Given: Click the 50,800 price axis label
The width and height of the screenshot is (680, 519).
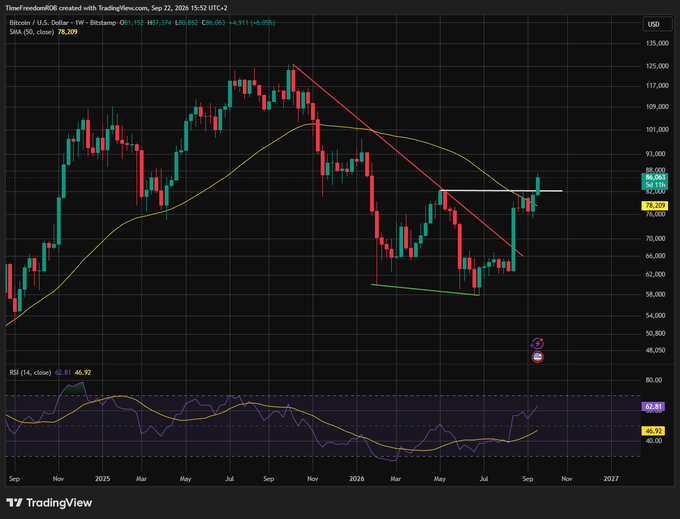Looking at the screenshot, I should tap(657, 333).
